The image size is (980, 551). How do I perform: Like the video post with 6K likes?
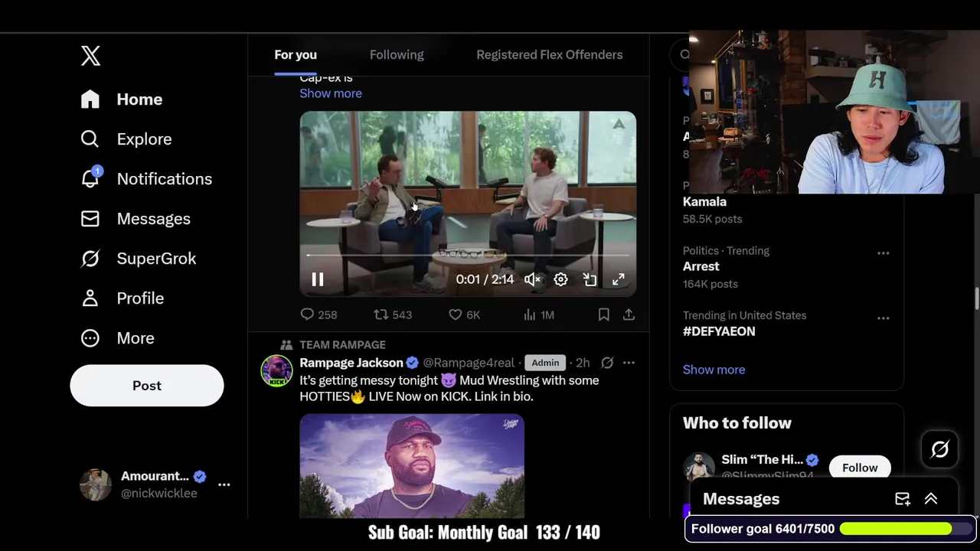click(464, 315)
